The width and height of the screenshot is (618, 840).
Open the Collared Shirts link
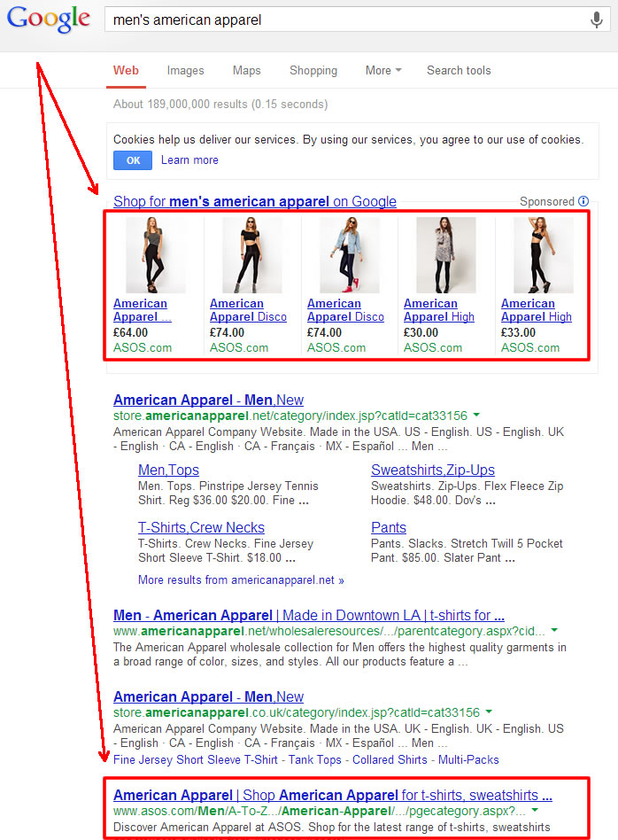point(390,760)
